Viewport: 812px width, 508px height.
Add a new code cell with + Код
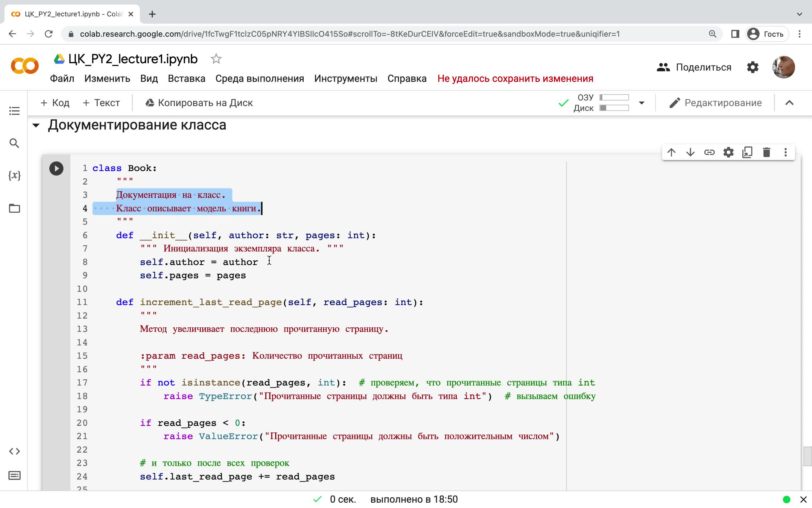click(x=55, y=103)
